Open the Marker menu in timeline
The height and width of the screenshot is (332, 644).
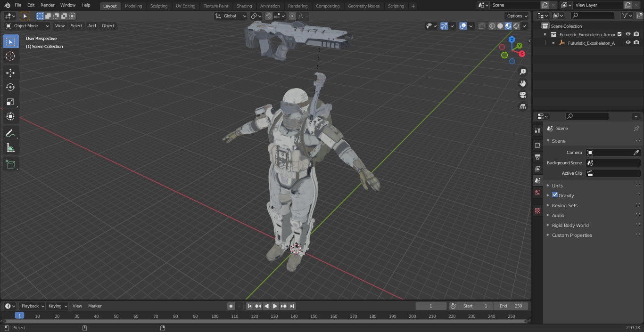coord(95,306)
